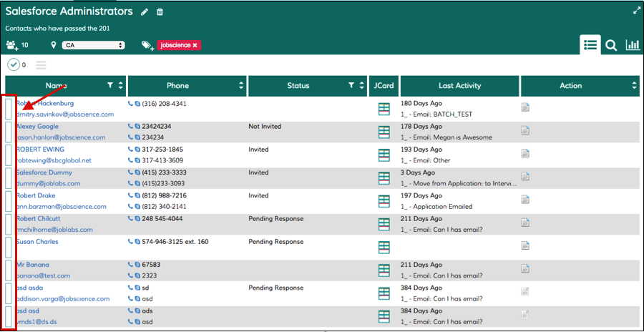Screen dimensions: 644x332
Task: Open action document for Susan Charles
Action: click(x=525, y=245)
